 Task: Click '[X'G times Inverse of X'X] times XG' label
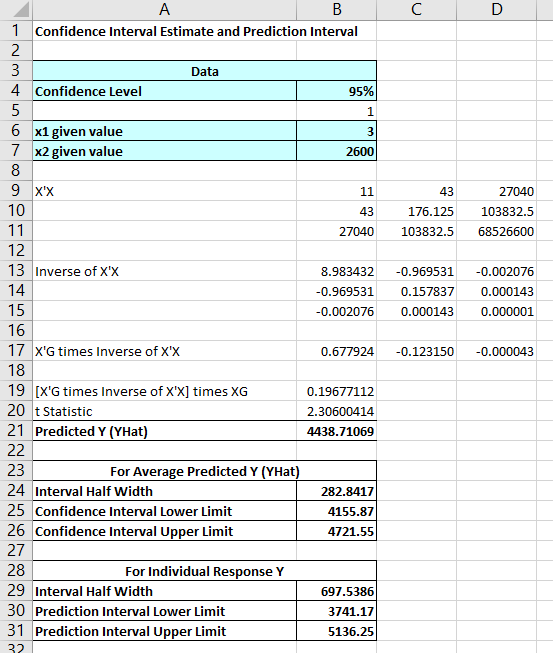pyautogui.click(x=164, y=391)
